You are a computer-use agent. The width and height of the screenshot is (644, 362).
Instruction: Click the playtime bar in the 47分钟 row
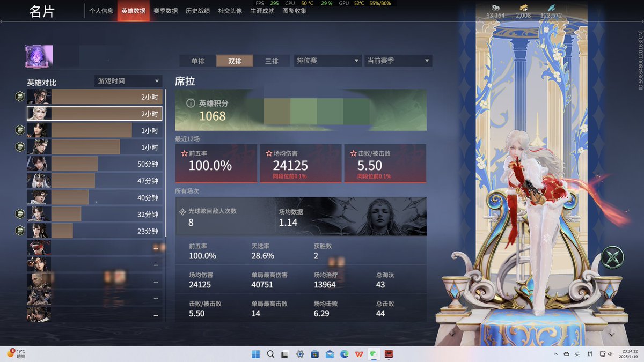coord(73,181)
